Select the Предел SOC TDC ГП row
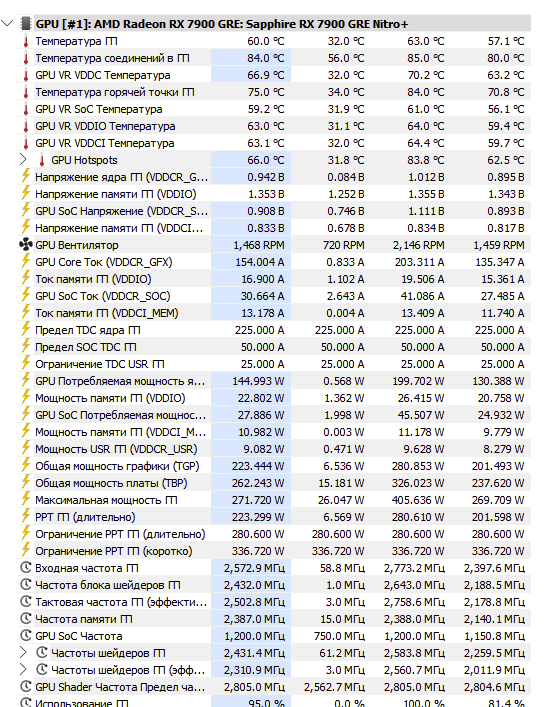 275,347
